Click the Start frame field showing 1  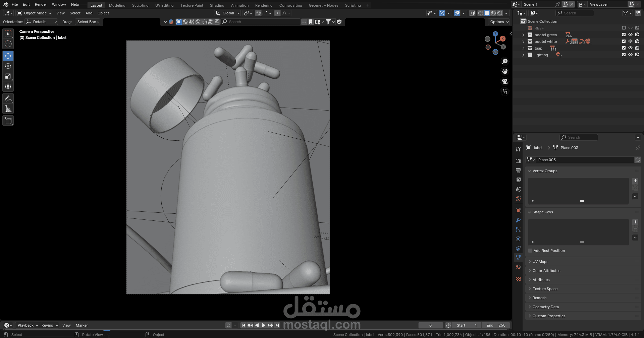[x=467, y=325]
